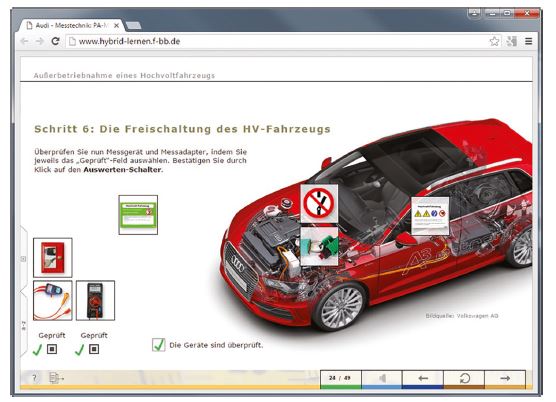Tick the Geprüft box under the multimeter

(94, 349)
